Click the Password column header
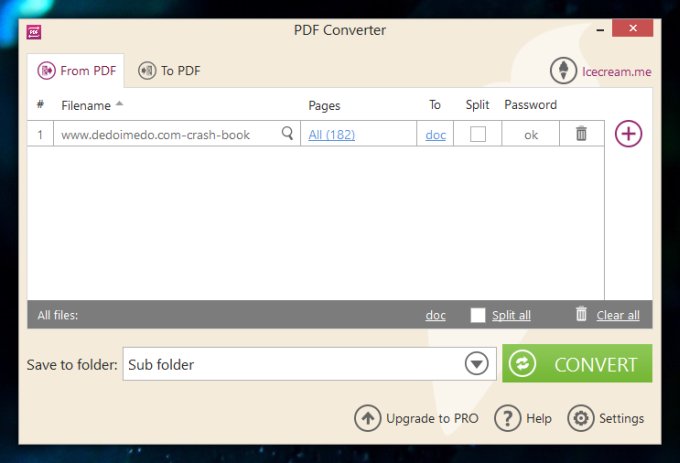 [x=530, y=105]
